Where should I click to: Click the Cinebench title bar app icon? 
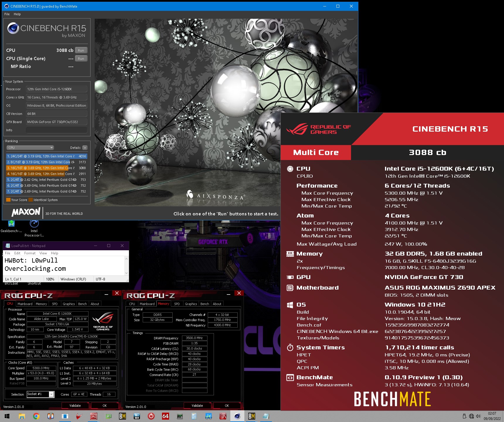tap(7, 6)
